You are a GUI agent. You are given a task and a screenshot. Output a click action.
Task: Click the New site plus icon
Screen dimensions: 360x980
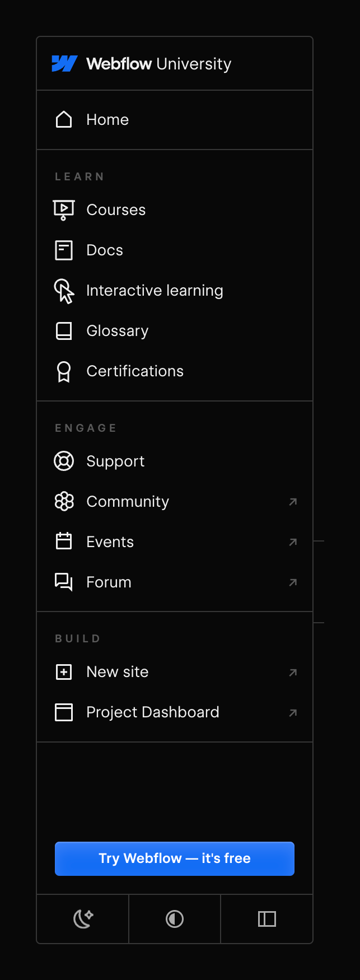tap(64, 671)
